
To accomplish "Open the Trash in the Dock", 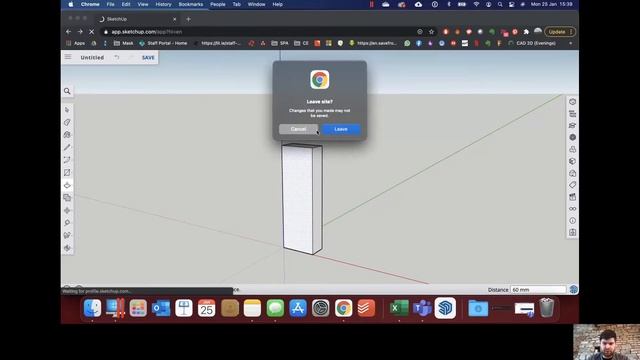I will click(x=547, y=308).
